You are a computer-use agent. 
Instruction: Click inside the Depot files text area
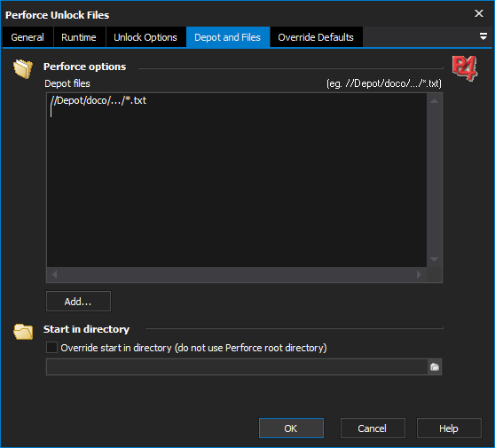(237, 180)
